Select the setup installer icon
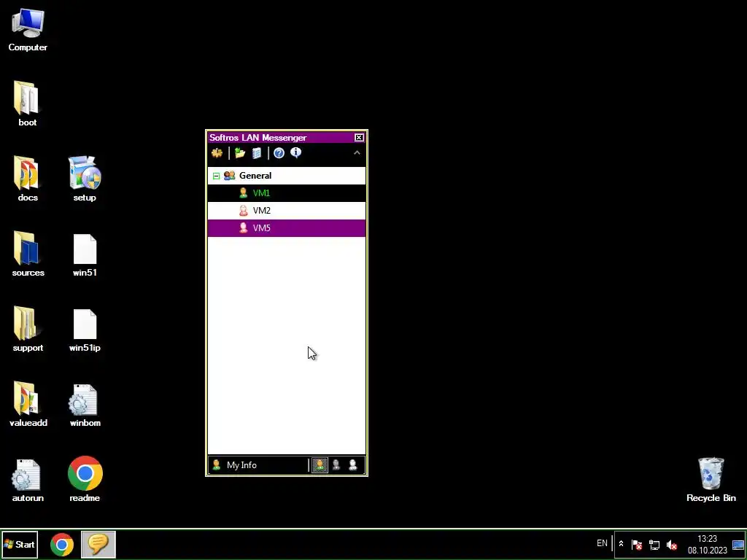 [x=85, y=179]
